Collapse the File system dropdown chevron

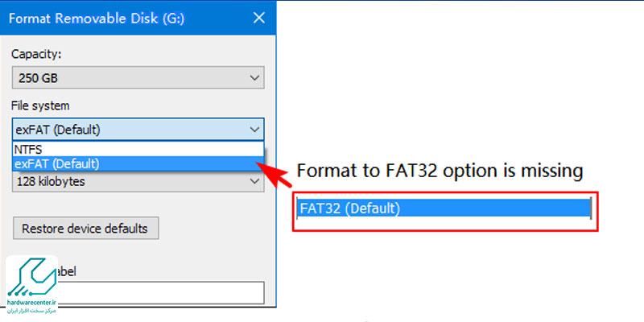click(x=254, y=129)
